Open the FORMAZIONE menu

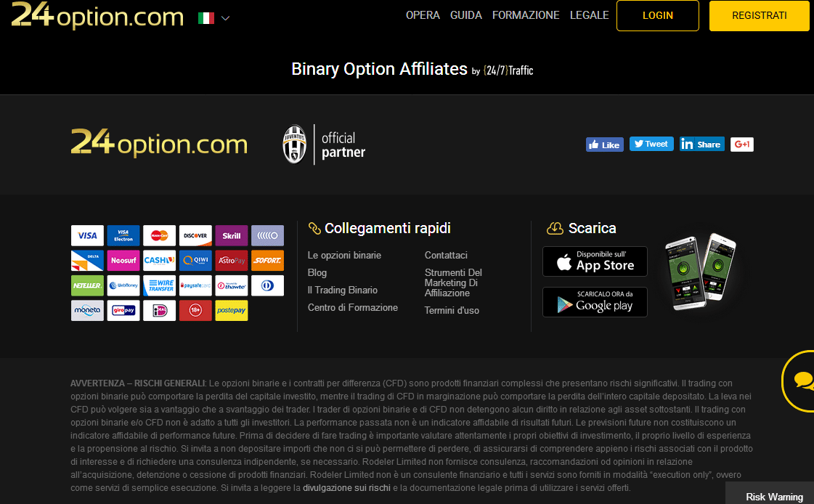click(526, 15)
